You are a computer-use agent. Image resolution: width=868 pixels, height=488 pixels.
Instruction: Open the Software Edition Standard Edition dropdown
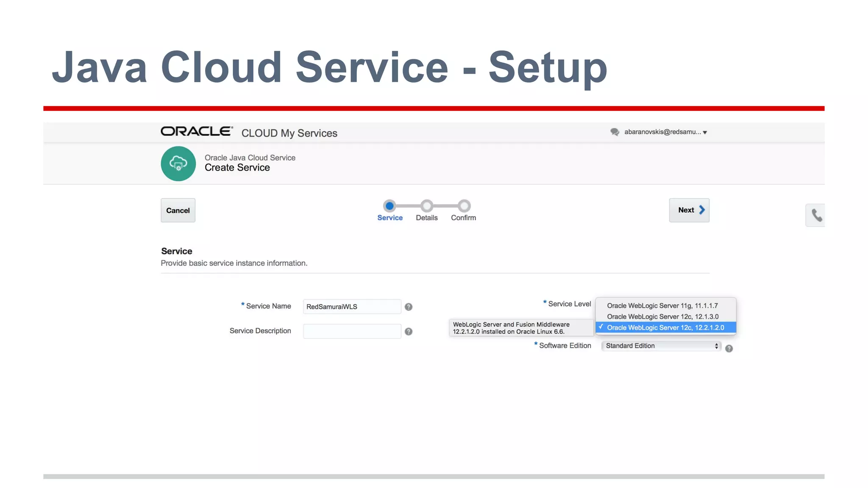pos(661,346)
